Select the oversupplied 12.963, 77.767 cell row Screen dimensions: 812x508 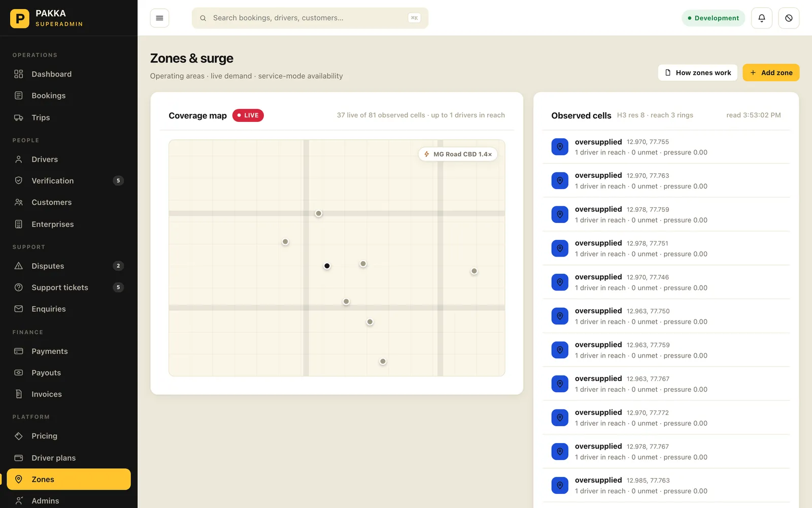point(666,384)
